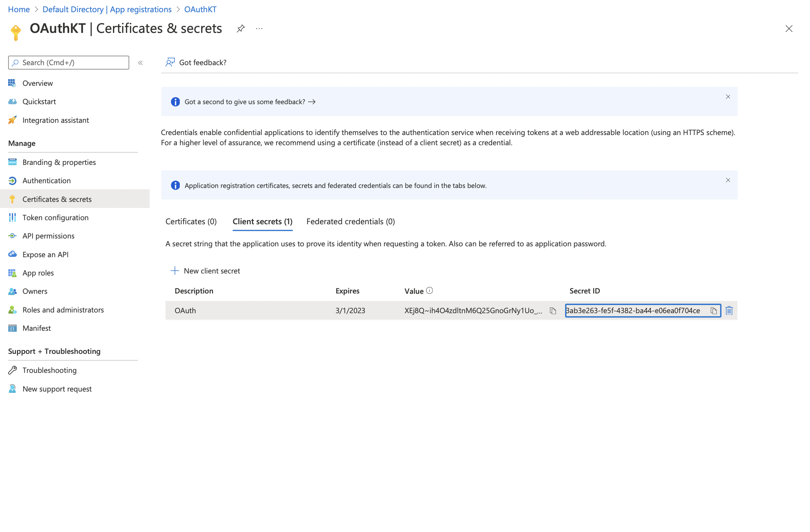Navigate to Home breadcrumb
This screenshot has height=532, width=810.
pos(19,9)
